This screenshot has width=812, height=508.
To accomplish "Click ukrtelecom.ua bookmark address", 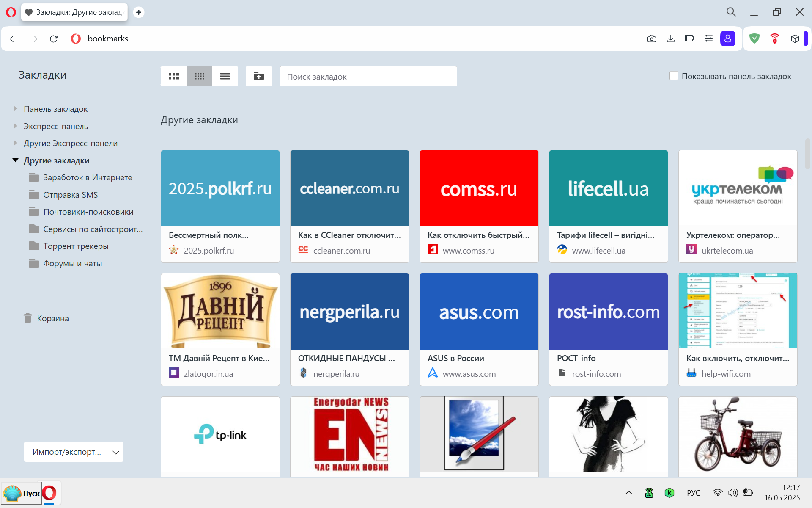I will click(x=727, y=251).
